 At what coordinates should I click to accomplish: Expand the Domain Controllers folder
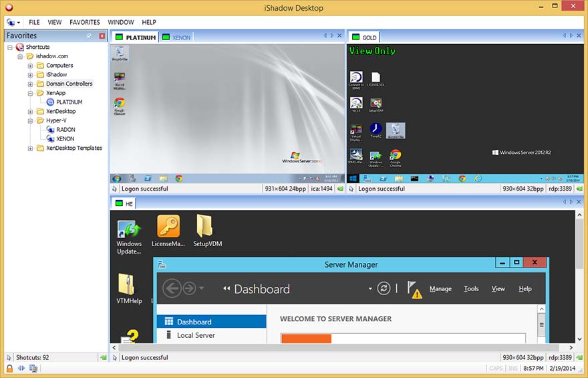30,84
